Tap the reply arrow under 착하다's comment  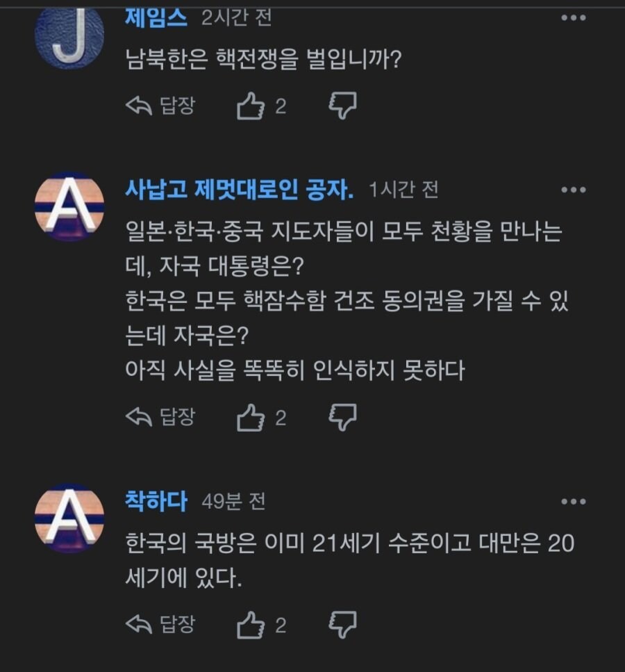(x=144, y=623)
